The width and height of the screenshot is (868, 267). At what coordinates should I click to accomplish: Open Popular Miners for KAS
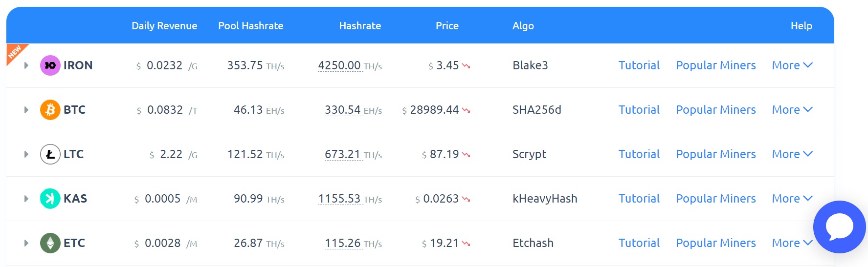tap(715, 199)
